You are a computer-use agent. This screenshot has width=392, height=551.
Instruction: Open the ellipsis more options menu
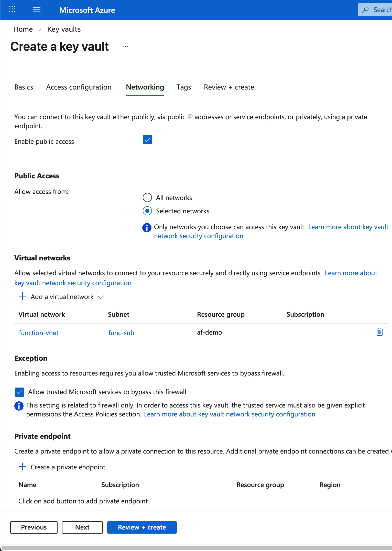click(x=125, y=47)
